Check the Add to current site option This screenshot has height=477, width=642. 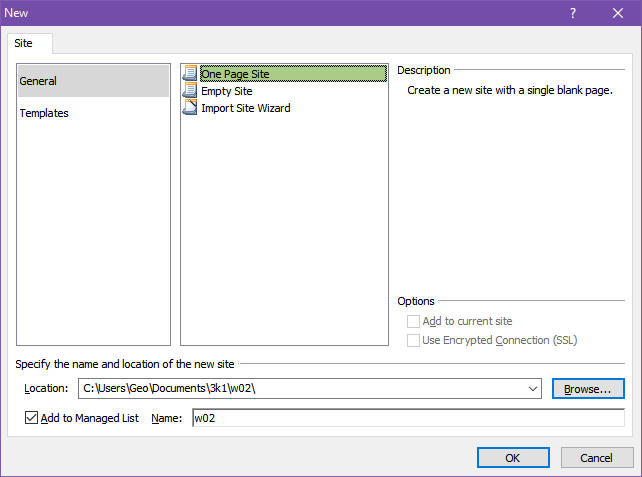pyautogui.click(x=413, y=321)
